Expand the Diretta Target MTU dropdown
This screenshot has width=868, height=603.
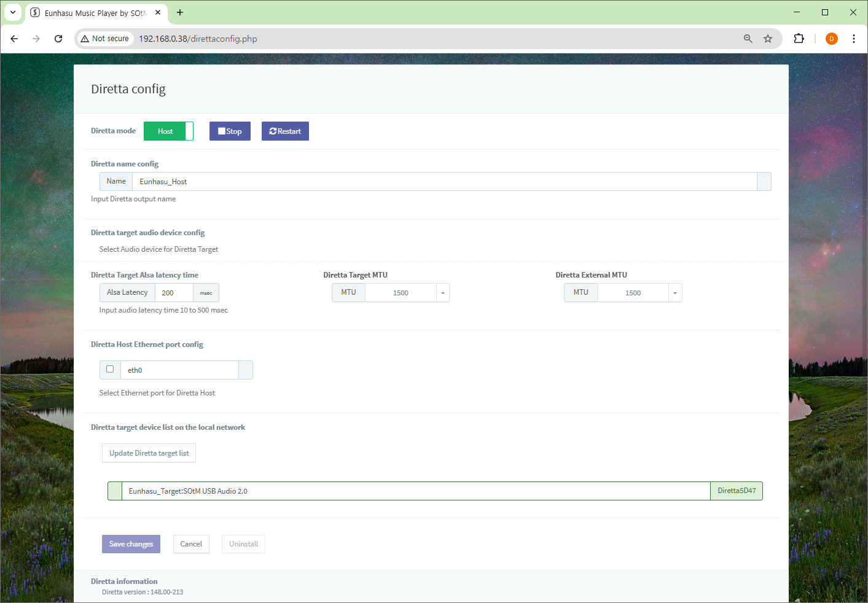coord(442,293)
